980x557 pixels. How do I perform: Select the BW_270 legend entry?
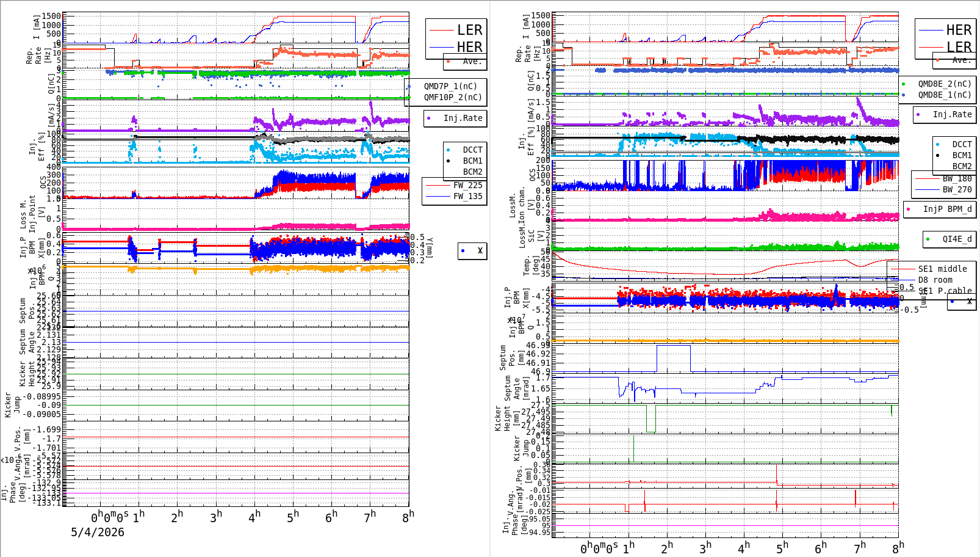pyautogui.click(x=945, y=189)
